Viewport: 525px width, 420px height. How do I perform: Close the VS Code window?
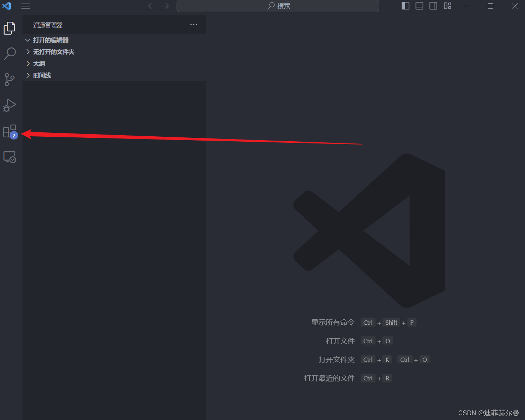(x=515, y=6)
